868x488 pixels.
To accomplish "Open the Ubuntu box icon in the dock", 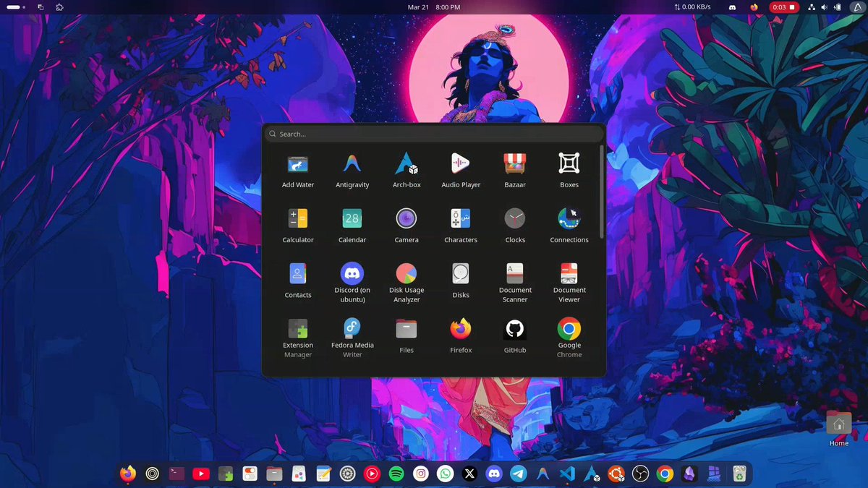I will pyautogui.click(x=616, y=474).
